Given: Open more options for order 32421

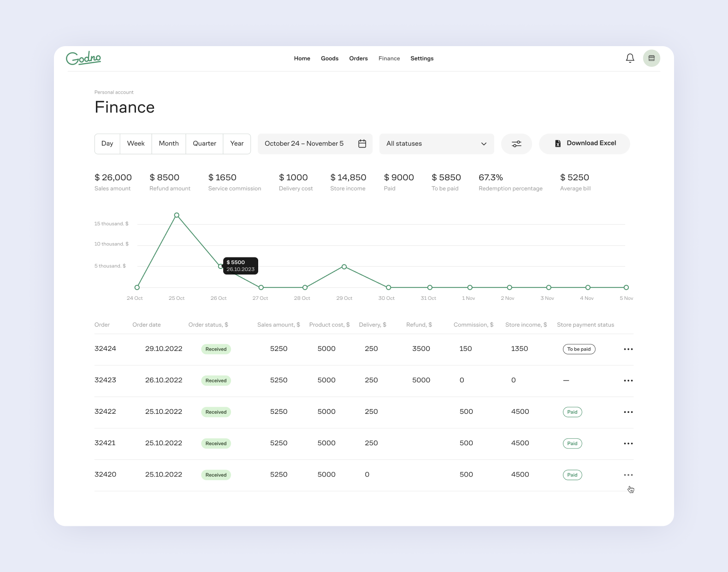Looking at the screenshot, I should click(628, 443).
